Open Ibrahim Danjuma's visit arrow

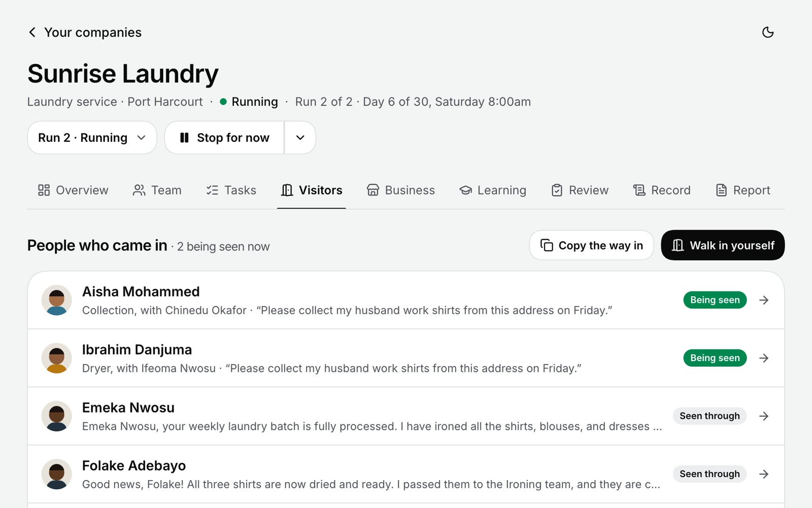pyautogui.click(x=764, y=358)
